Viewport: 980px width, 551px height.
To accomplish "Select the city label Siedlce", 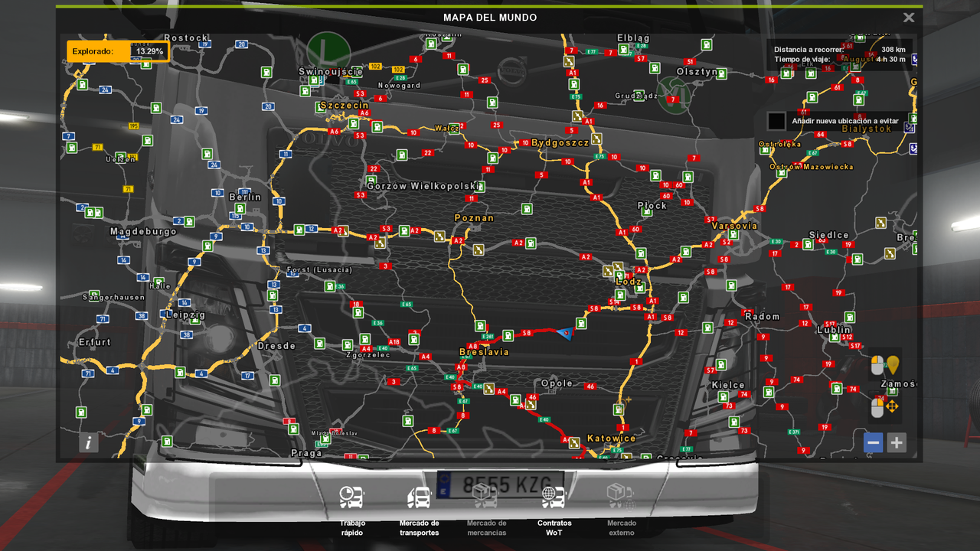I will (x=829, y=235).
